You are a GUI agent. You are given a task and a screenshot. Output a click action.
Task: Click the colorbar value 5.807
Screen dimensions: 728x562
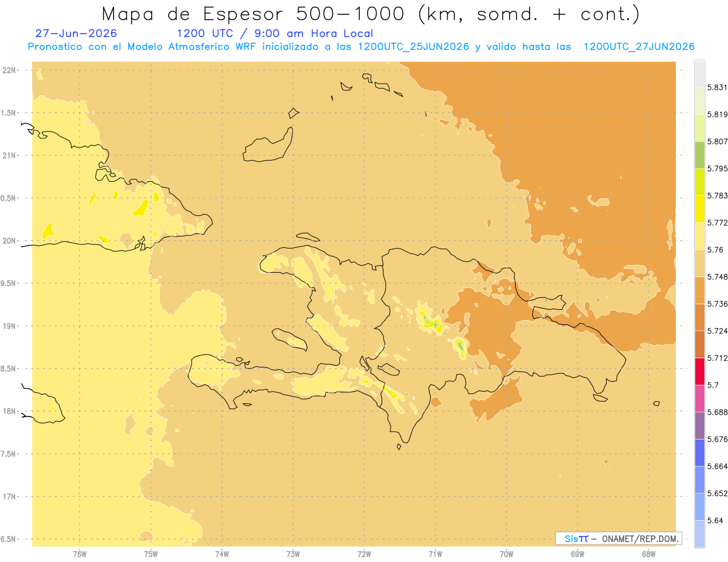[717, 141]
